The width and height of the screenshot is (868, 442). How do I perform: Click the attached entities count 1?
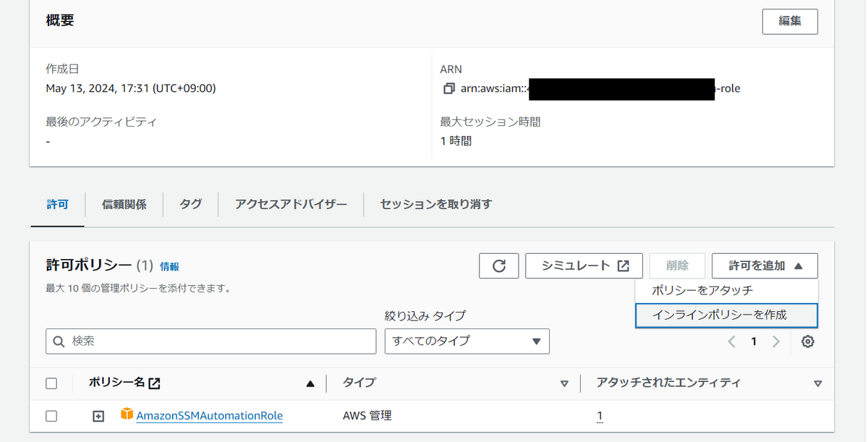pos(600,416)
